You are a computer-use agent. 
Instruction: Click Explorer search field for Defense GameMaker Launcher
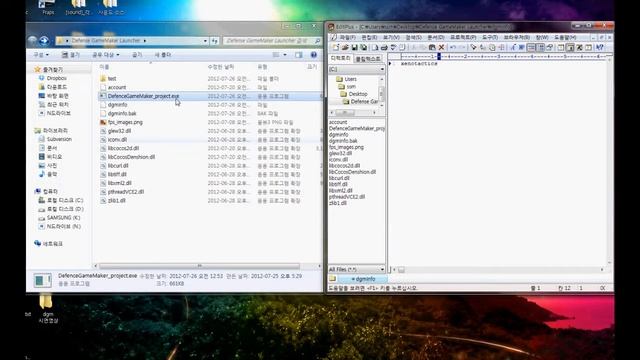pos(272,41)
